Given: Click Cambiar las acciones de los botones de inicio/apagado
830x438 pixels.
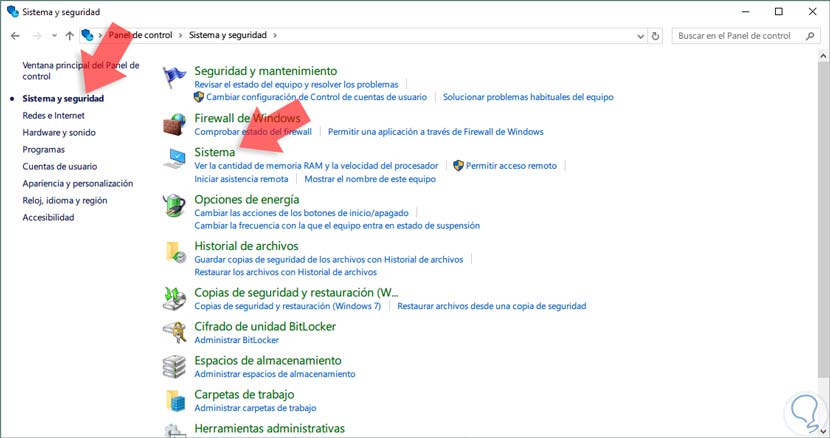Looking at the screenshot, I should click(302, 213).
